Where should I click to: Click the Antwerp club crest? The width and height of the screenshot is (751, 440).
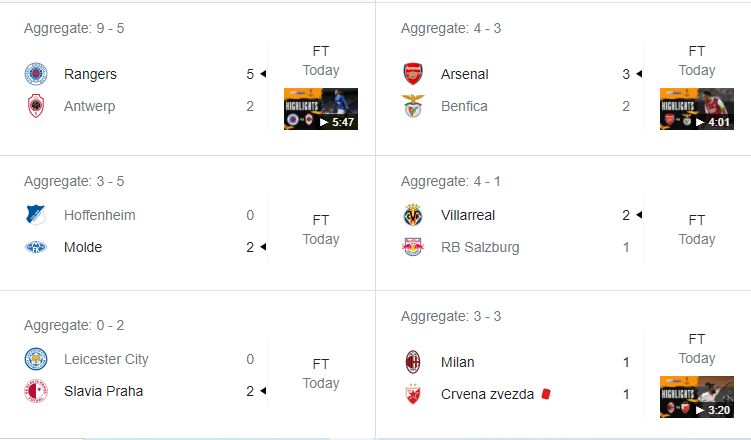36,106
